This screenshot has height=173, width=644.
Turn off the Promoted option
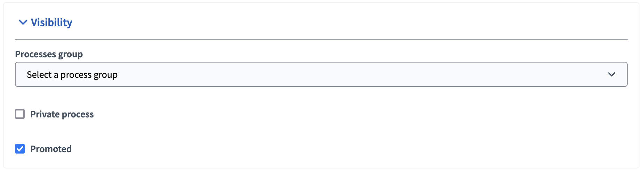coord(20,149)
